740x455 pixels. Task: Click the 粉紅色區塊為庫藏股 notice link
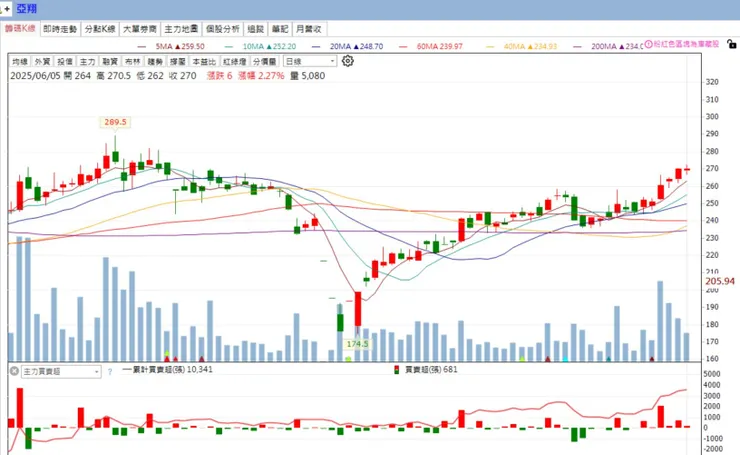(x=686, y=44)
